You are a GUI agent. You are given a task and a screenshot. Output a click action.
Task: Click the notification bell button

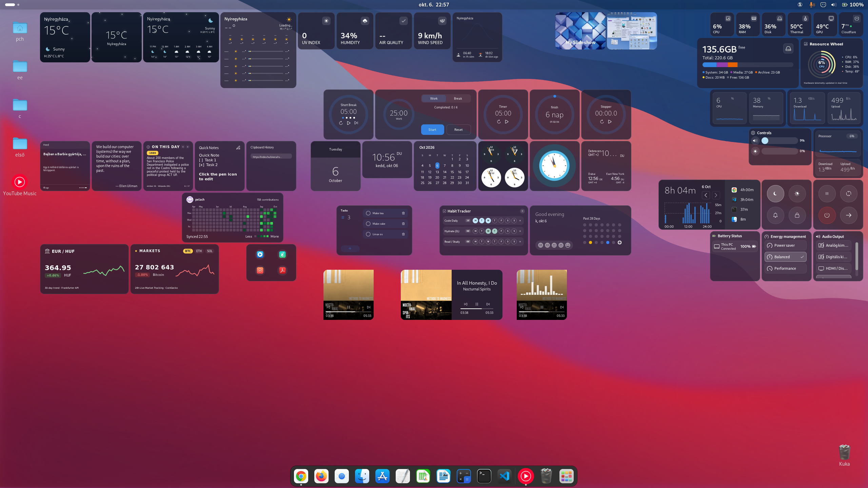[775, 215]
